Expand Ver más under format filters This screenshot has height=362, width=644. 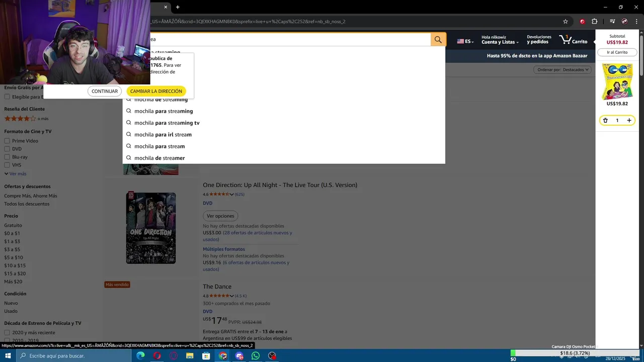[x=15, y=173]
